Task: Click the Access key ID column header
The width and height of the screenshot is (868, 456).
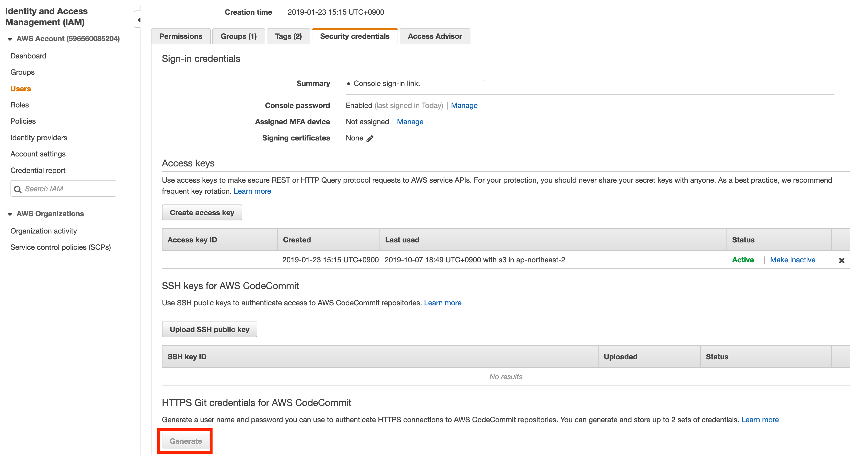Action: (x=219, y=240)
